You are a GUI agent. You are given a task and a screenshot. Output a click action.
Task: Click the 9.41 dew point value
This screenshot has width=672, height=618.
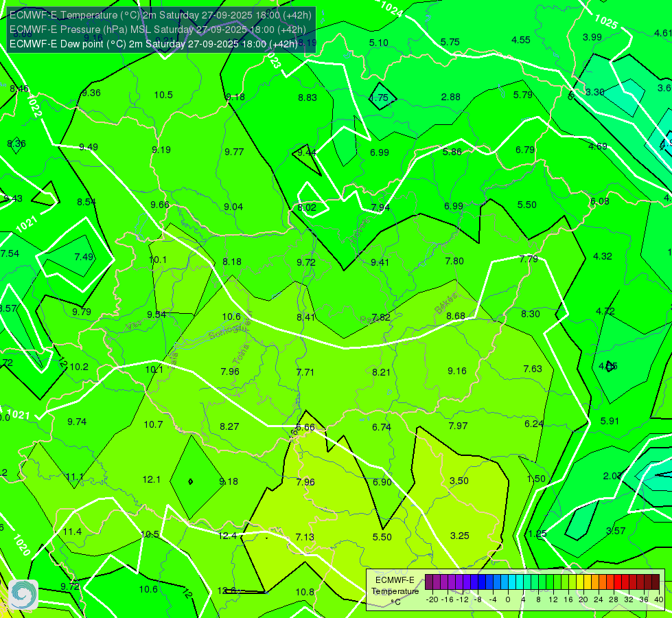380,262
